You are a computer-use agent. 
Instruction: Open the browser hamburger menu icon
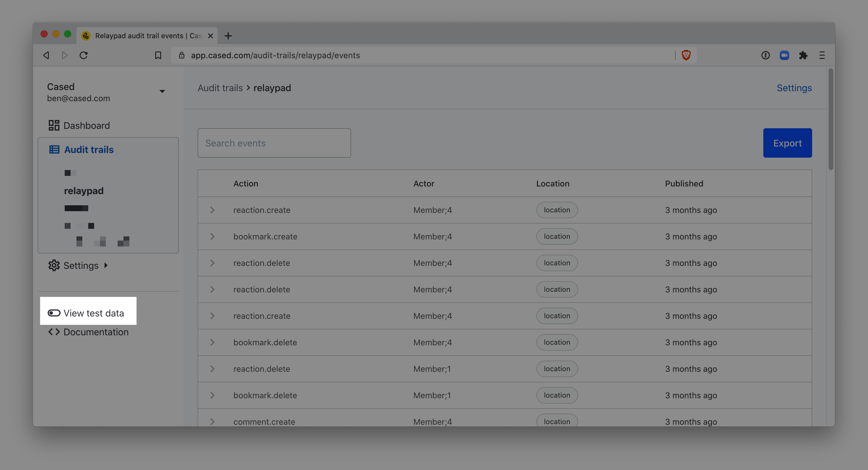(x=822, y=55)
